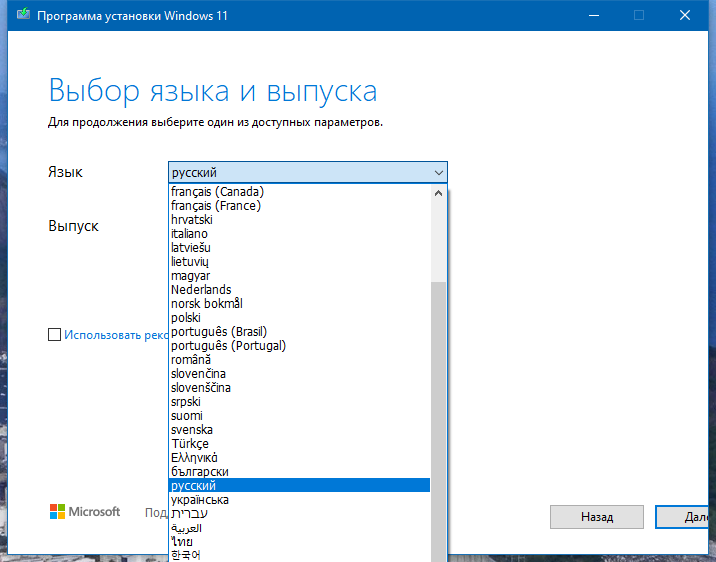Choose 'português (Portugal)' option
This screenshot has width=716, height=562.
(x=299, y=346)
